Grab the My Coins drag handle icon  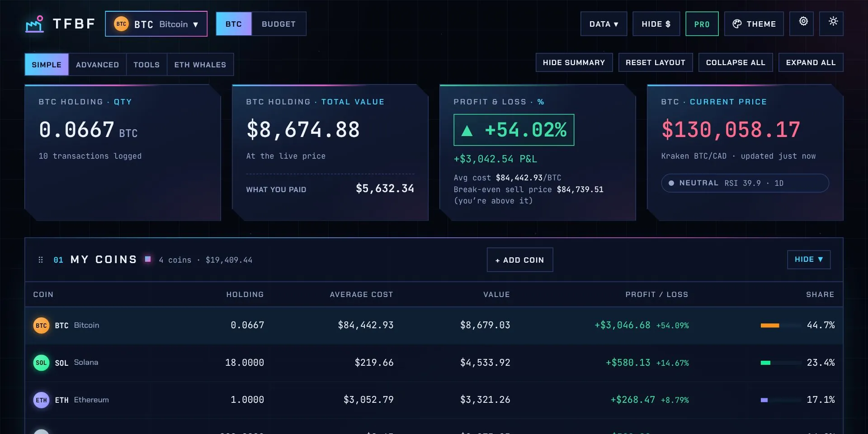click(41, 260)
